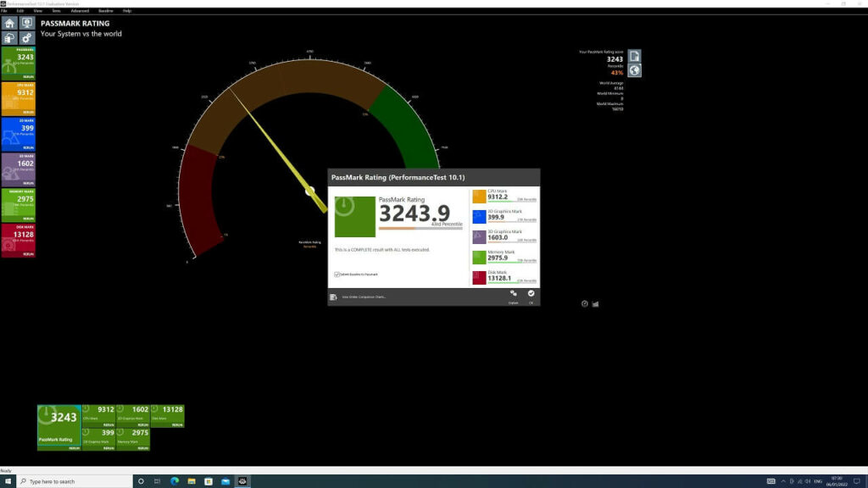Click the green Memory Mark square in dialog
The height and width of the screenshot is (488, 868).
click(480, 258)
